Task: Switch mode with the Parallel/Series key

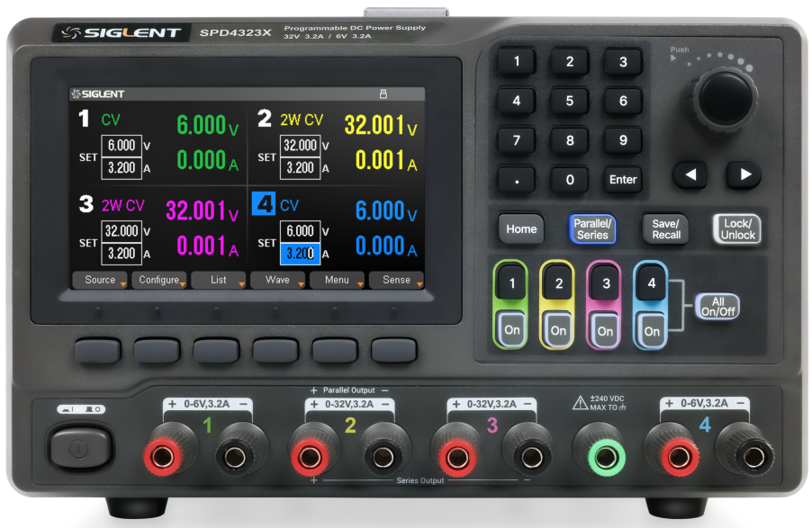Action: pos(592,228)
